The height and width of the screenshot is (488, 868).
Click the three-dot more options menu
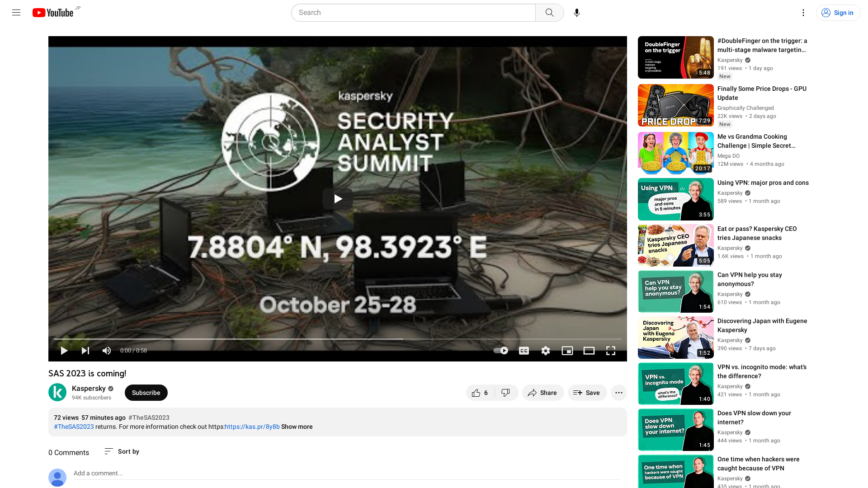[619, 393]
